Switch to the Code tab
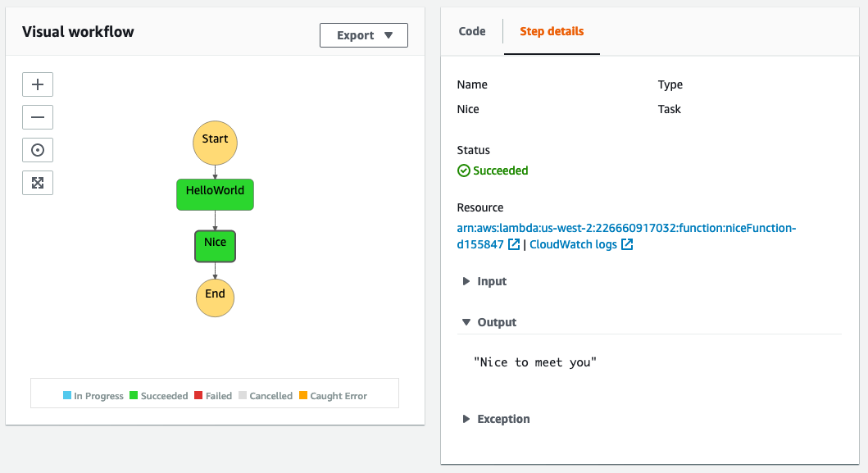868x473 pixels. (x=470, y=31)
